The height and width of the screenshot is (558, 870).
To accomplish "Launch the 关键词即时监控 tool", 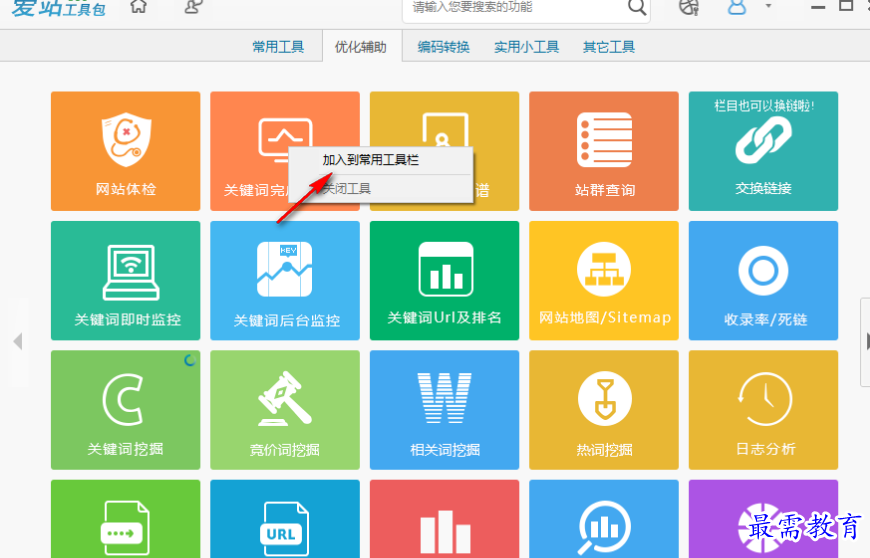I will 125,280.
